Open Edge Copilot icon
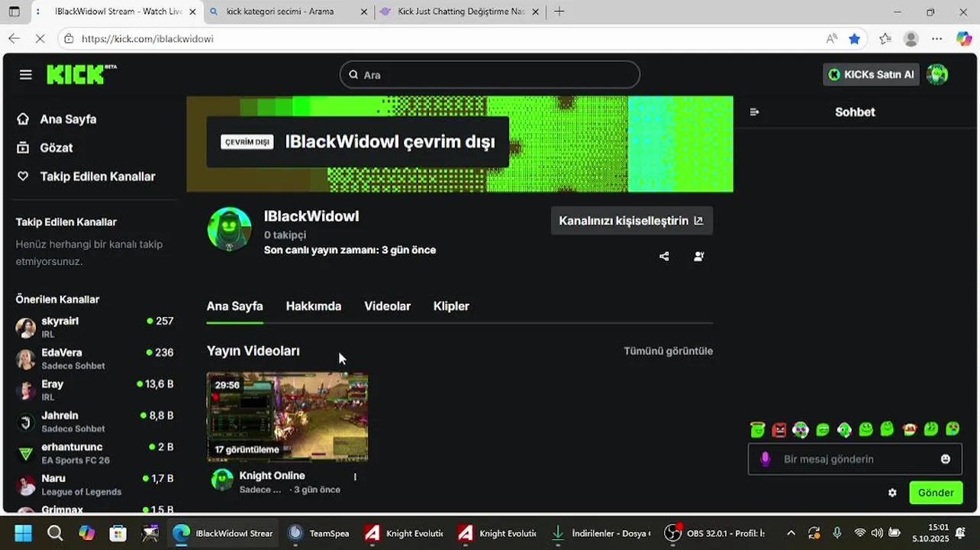Viewport: 980px width, 550px height. tap(964, 39)
